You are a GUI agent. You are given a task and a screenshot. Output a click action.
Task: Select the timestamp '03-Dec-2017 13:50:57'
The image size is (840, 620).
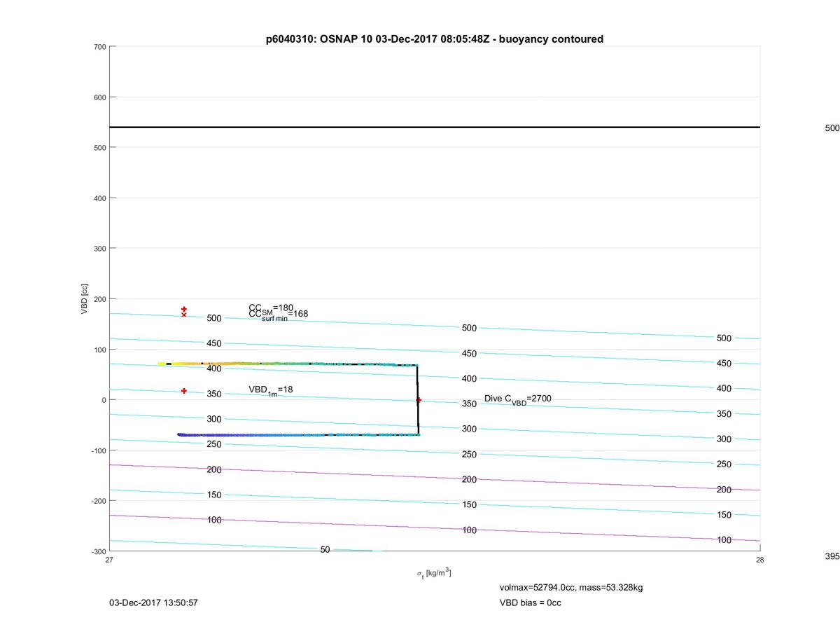[x=153, y=603]
